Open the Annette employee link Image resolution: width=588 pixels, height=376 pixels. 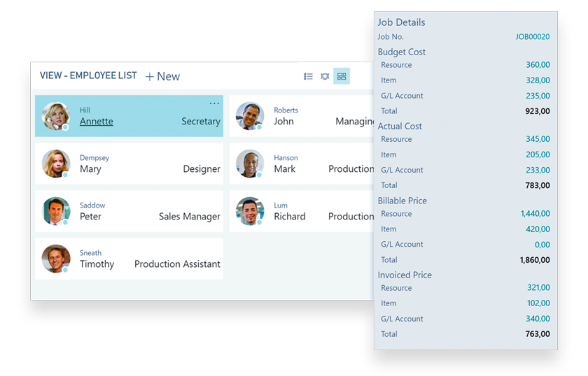(x=96, y=121)
